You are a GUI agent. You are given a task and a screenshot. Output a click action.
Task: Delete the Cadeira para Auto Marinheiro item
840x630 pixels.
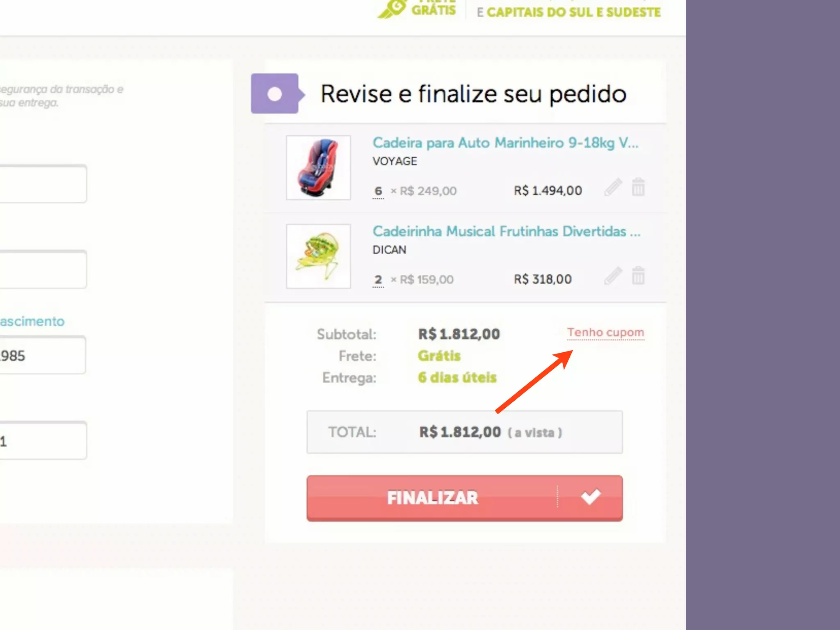[638, 187]
